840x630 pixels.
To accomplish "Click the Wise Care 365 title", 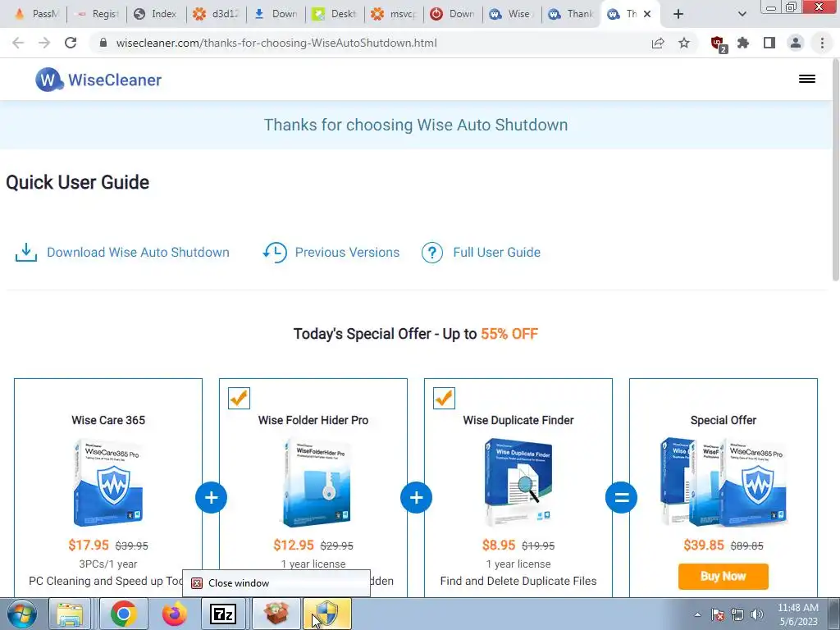I will (108, 420).
